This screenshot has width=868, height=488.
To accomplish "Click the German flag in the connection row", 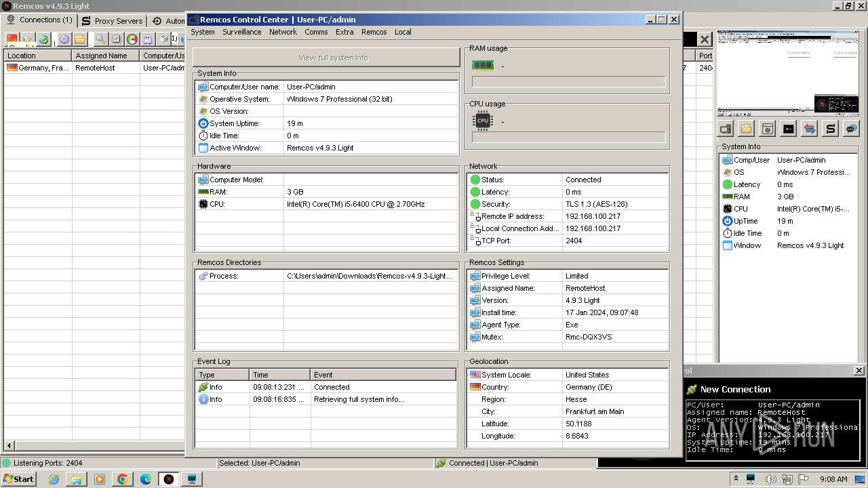I will coord(12,68).
